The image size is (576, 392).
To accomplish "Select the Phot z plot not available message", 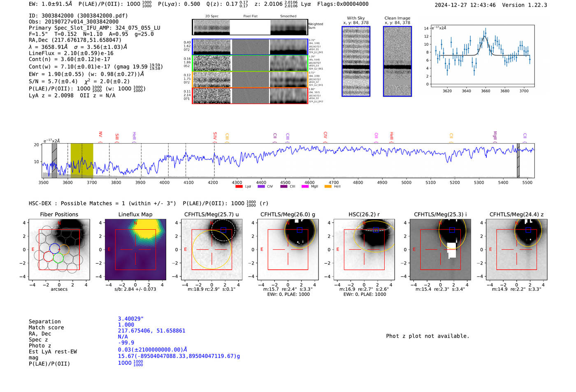I will pyautogui.click(x=427, y=336).
